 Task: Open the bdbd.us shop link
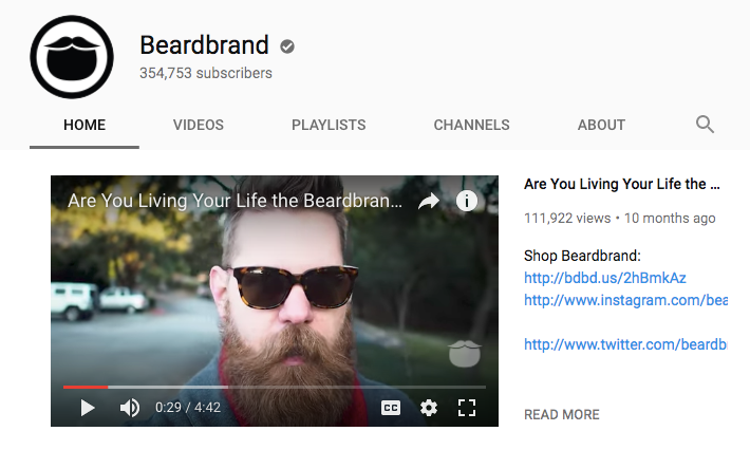(x=605, y=278)
